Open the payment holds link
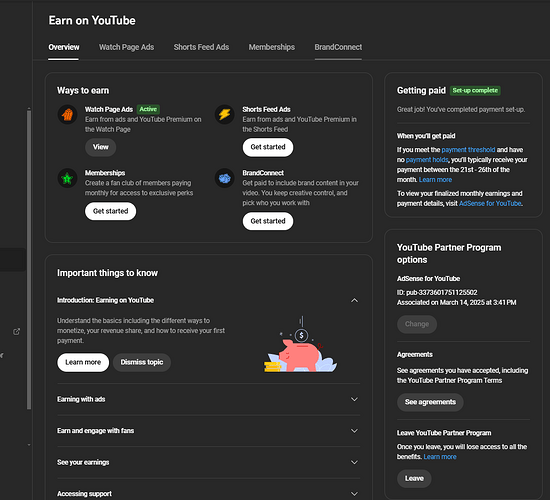550x500 pixels. point(427,160)
